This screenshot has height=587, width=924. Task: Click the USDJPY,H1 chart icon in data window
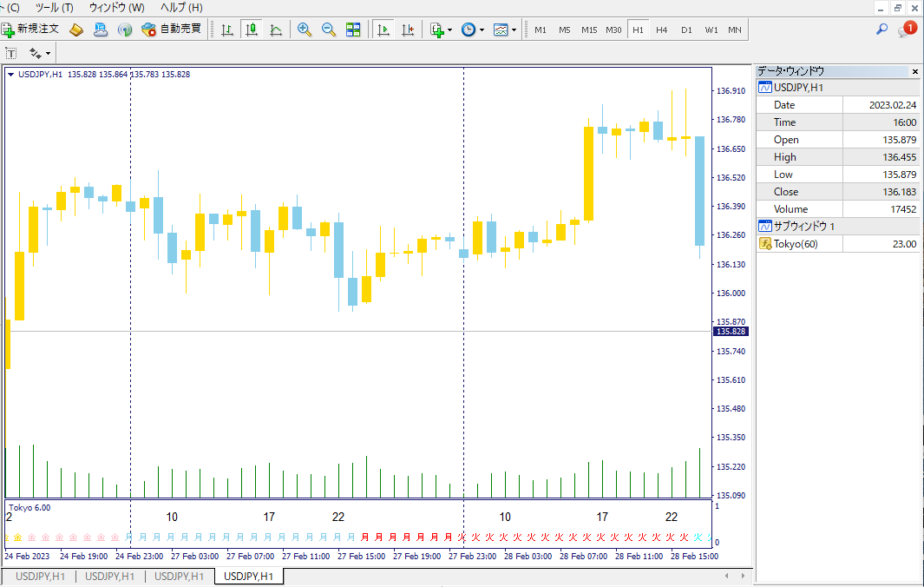coord(765,88)
